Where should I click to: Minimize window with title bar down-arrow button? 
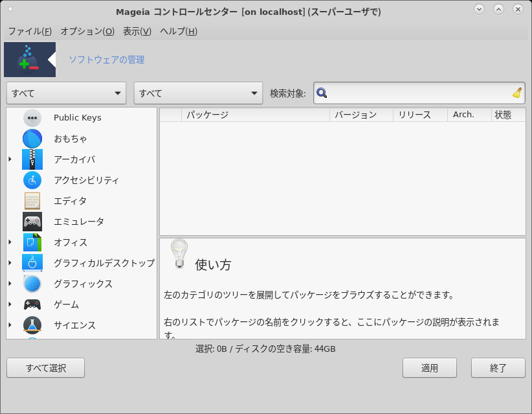pos(479,10)
